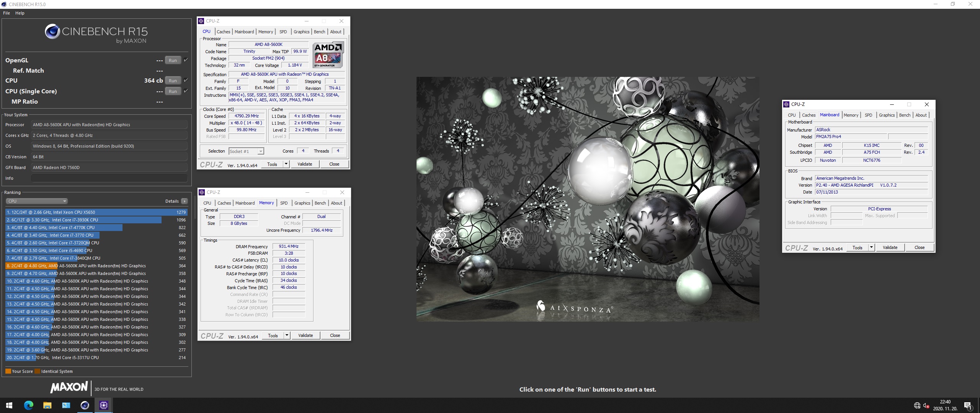Screen dimensions: 980x413
Task: Switch to Cinebench taskbar icon
Action: (85, 405)
